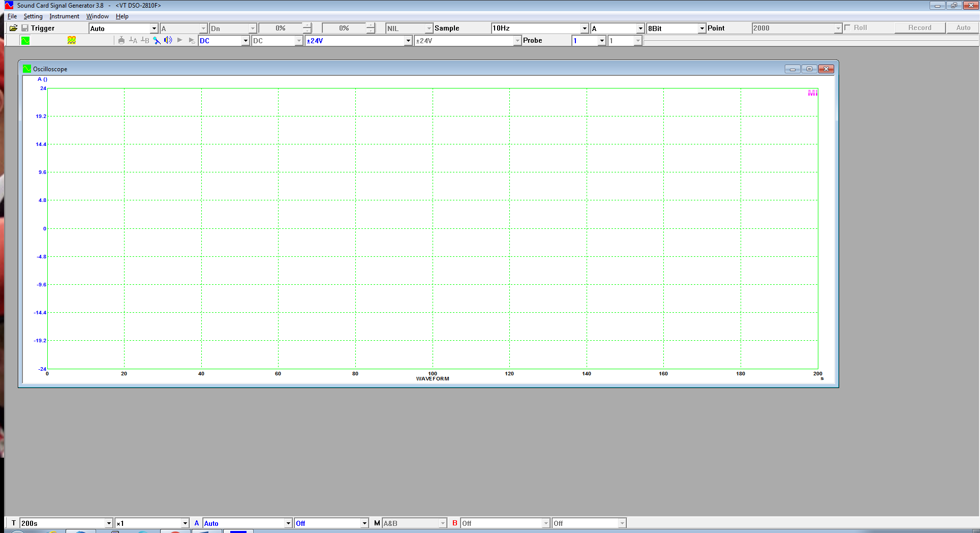The width and height of the screenshot is (980, 533).
Task: Click the first 0% trigger level field
Action: [281, 28]
